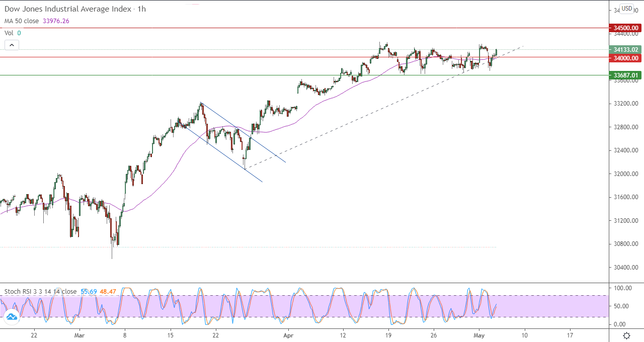Click the 12 date label on time axis
The height and width of the screenshot is (342, 644).
[x=343, y=335]
